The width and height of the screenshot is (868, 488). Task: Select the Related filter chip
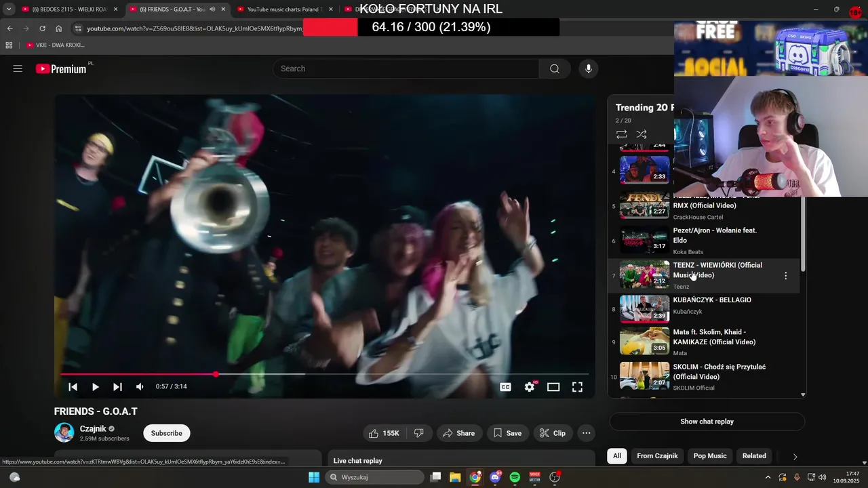click(x=754, y=456)
